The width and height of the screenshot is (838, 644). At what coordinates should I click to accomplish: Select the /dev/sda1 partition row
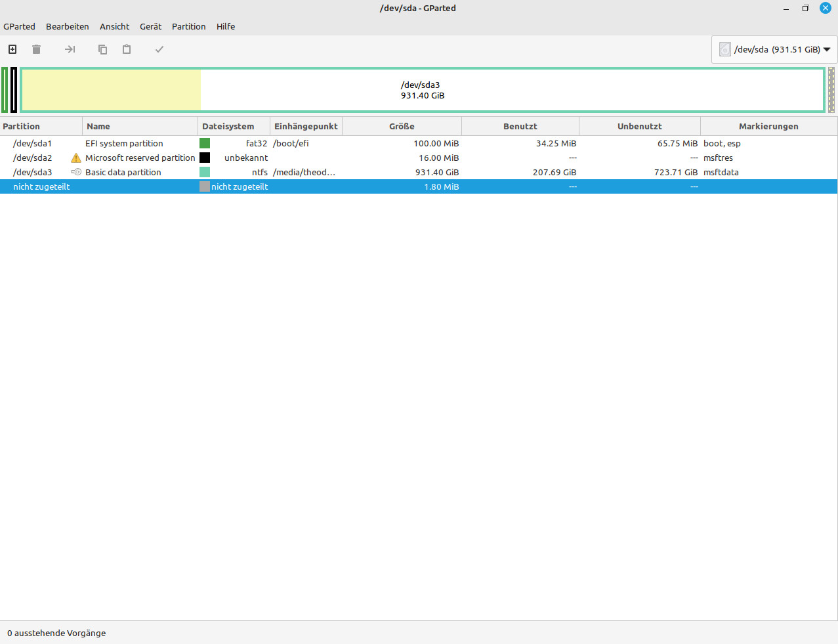point(419,143)
